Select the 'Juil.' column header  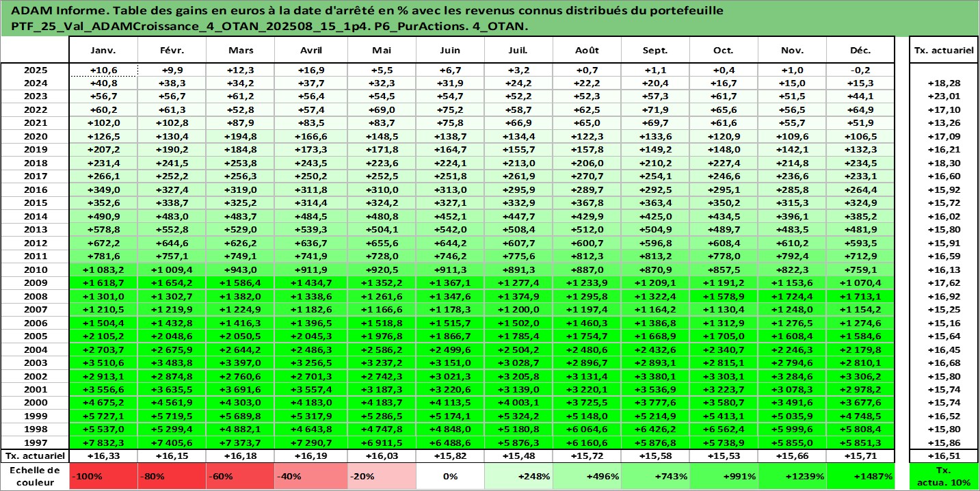tap(518, 51)
